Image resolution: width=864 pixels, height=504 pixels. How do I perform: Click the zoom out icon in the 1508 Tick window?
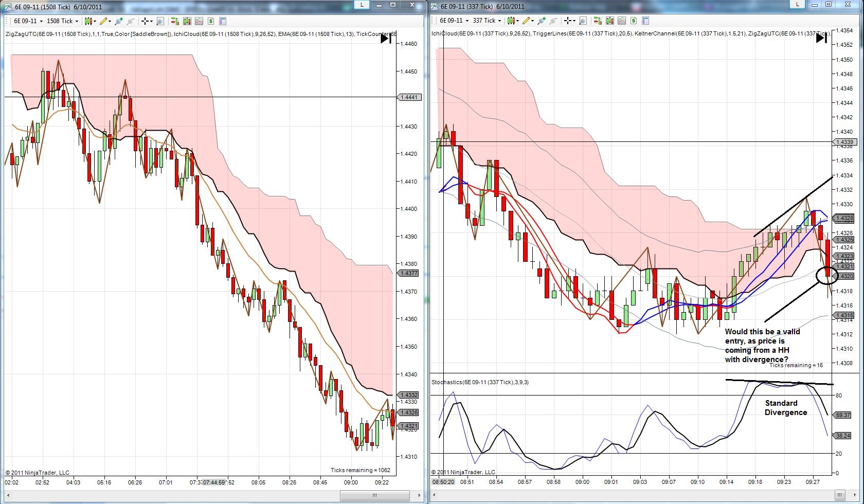131,21
